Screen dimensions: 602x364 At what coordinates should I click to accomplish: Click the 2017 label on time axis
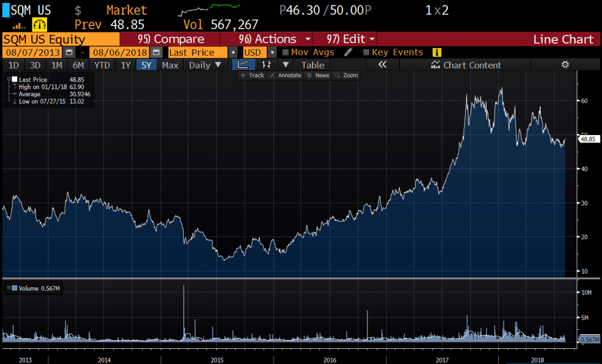442,360
